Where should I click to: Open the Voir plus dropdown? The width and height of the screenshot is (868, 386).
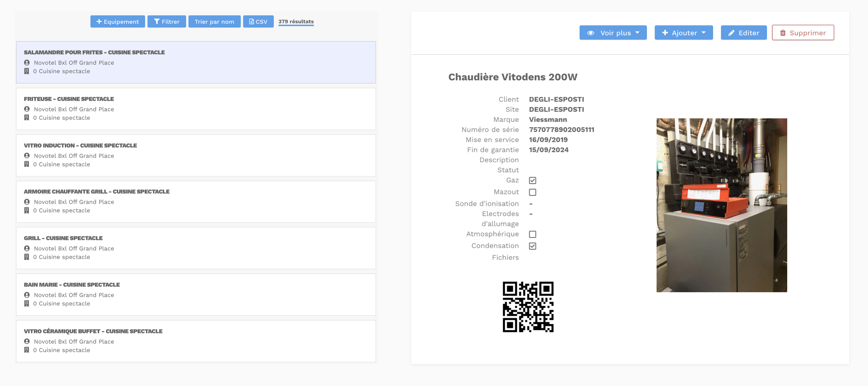(637, 33)
